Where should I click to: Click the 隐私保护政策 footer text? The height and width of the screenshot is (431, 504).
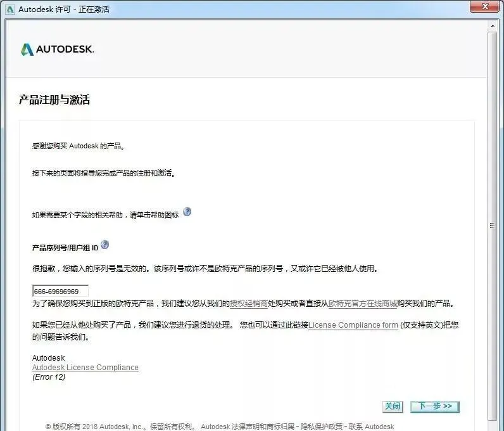click(x=322, y=427)
